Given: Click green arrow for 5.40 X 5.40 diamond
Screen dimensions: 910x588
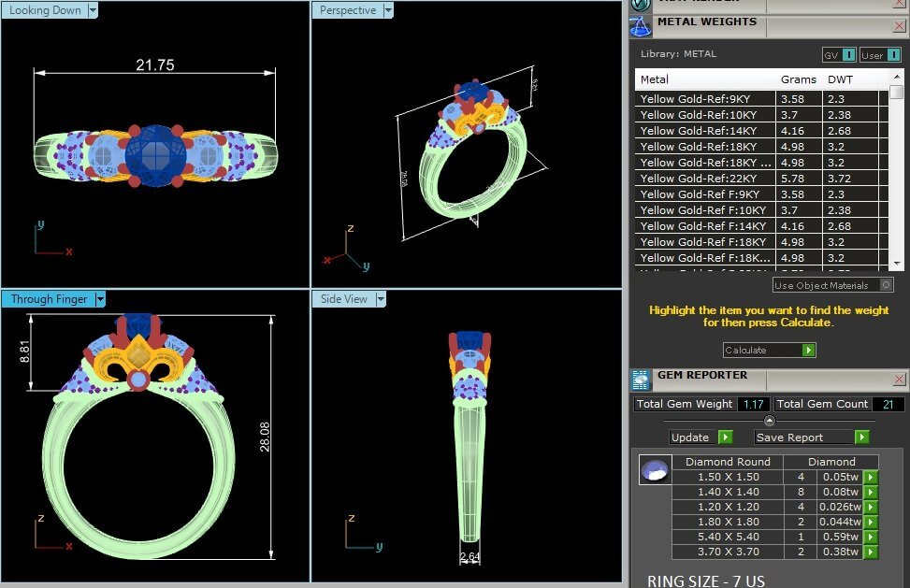Looking at the screenshot, I should (x=871, y=537).
